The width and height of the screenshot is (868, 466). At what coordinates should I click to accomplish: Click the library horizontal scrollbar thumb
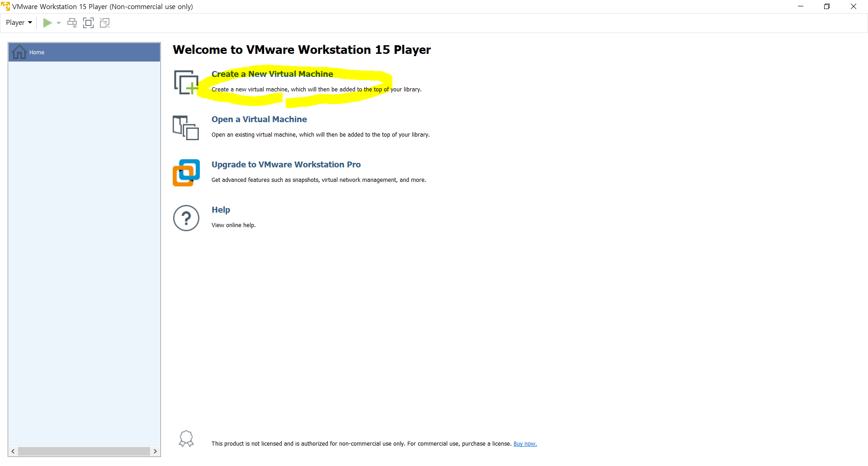pos(84,452)
